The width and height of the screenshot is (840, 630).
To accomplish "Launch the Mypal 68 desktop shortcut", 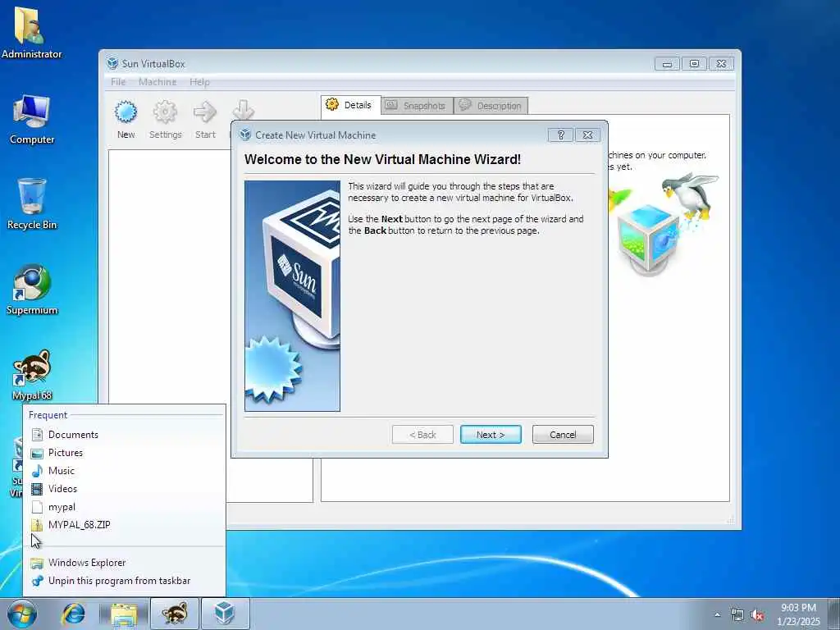I will point(32,375).
